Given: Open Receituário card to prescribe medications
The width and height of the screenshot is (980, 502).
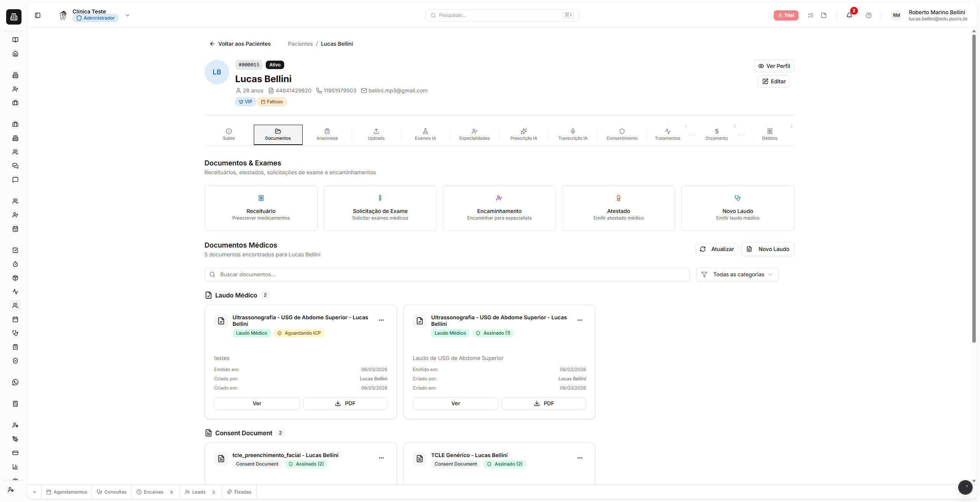Looking at the screenshot, I should point(261,208).
